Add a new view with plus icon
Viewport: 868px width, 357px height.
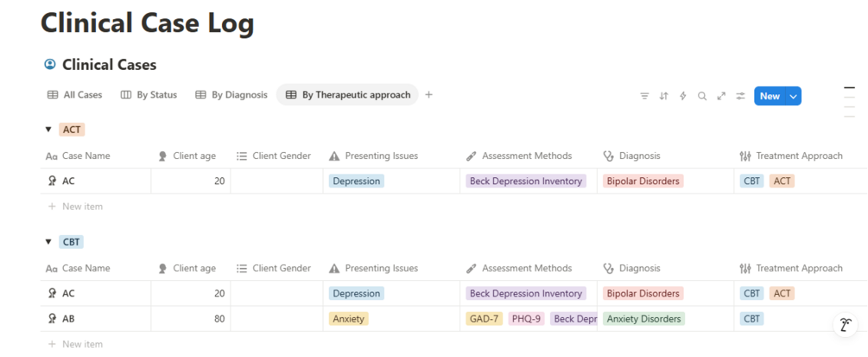pos(429,95)
